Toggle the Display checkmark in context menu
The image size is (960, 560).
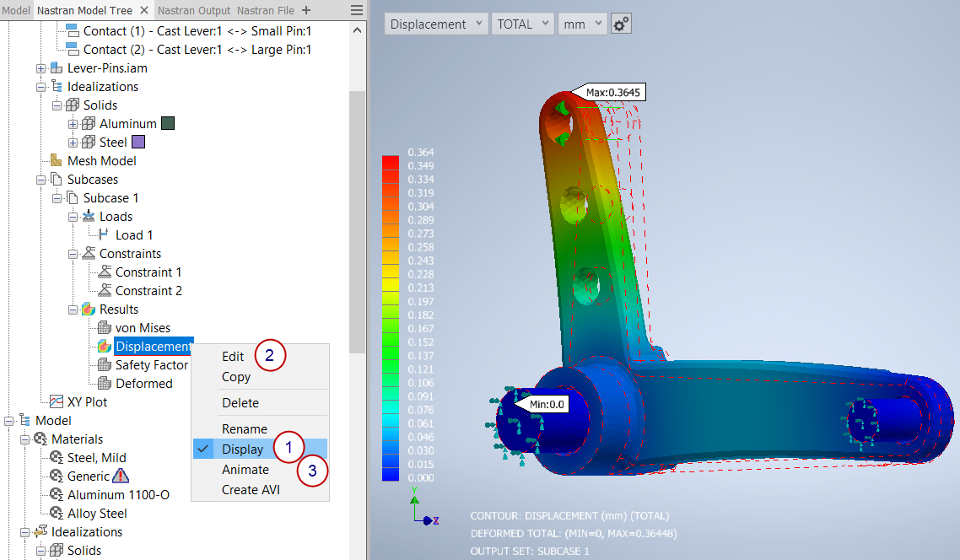point(203,449)
